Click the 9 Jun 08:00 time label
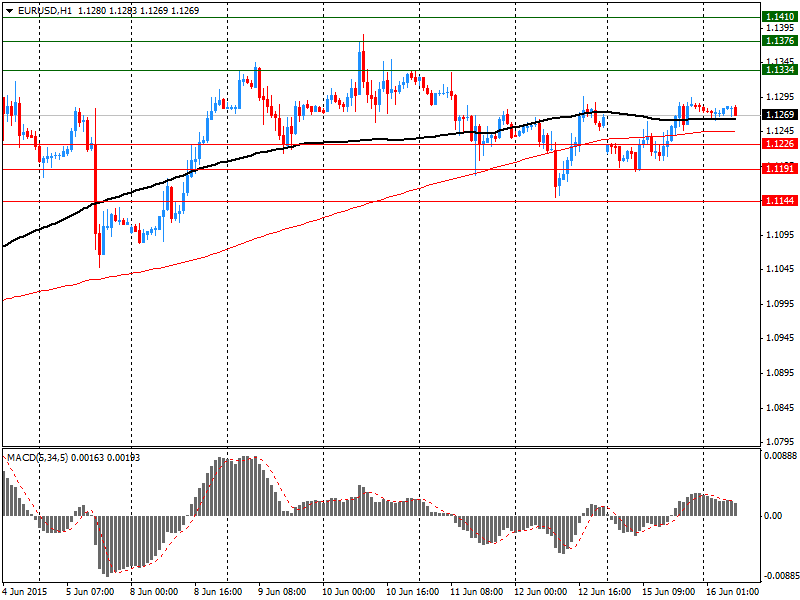This screenshot has width=800, height=600. [x=282, y=592]
